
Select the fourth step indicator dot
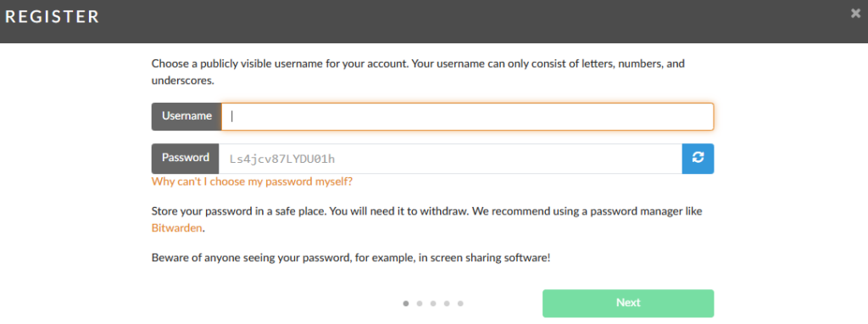click(447, 304)
